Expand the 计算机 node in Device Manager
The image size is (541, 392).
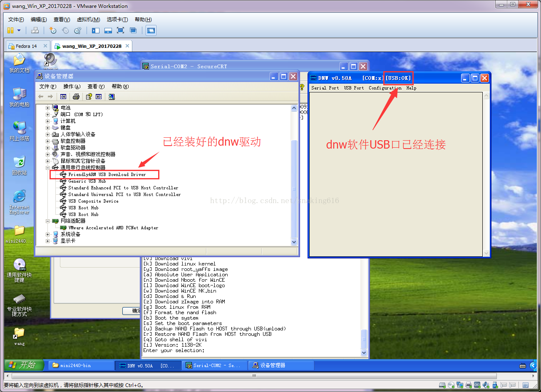(x=47, y=121)
